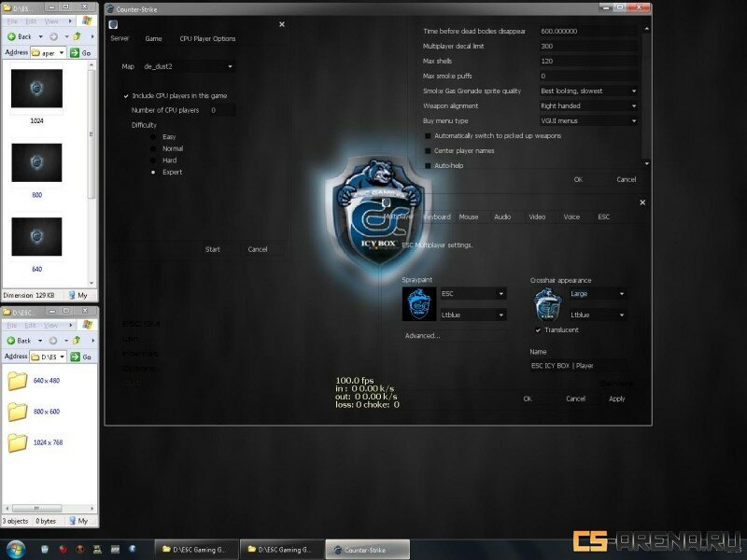747x560 pixels.
Task: Click Apply in the Options dialog
Action: pyautogui.click(x=616, y=399)
